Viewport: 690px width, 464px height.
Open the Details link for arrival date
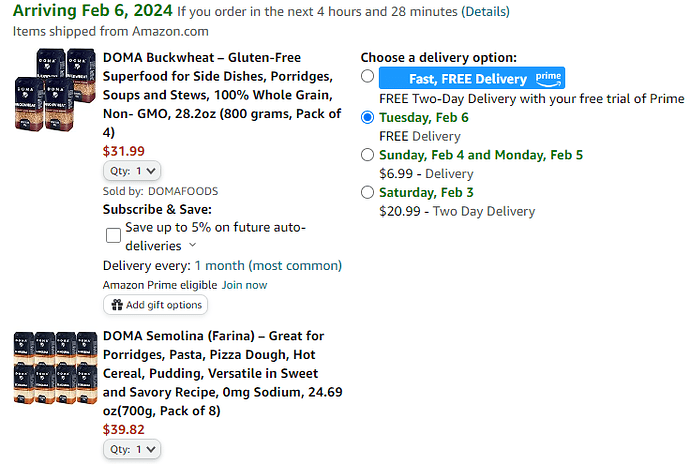[x=485, y=11]
